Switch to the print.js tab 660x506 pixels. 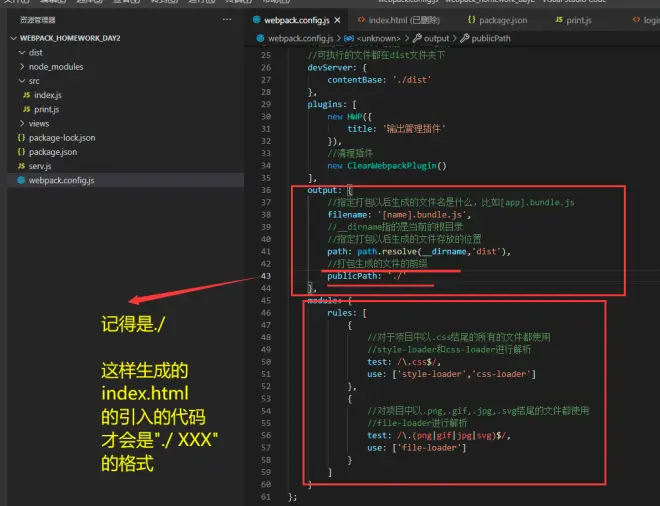tap(579, 20)
